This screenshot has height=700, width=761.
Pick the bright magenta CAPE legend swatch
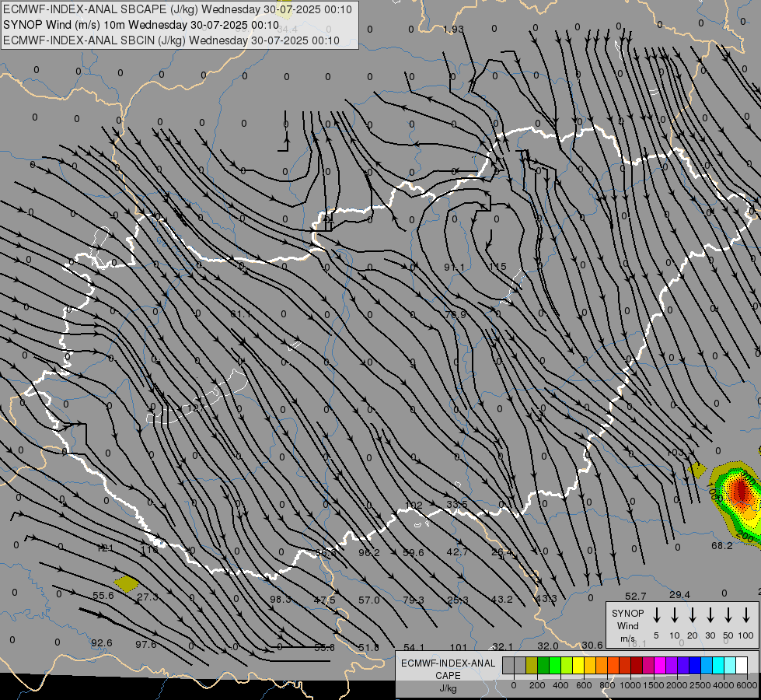coord(660,666)
